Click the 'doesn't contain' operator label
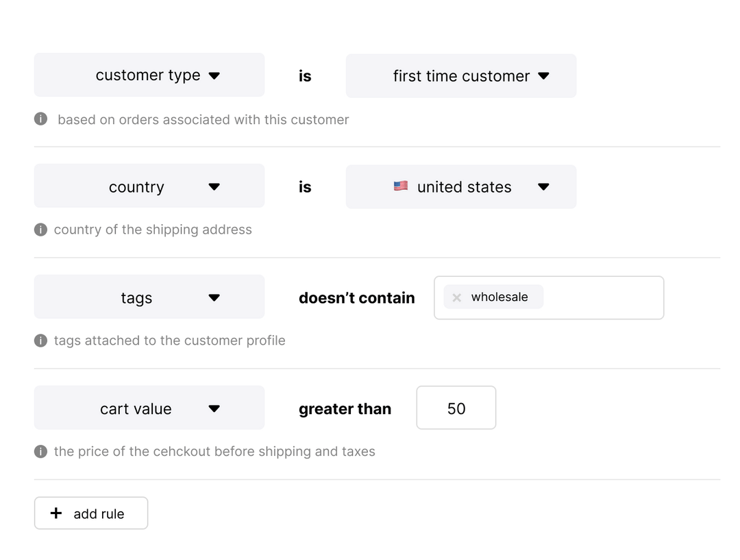This screenshot has height=560, width=740. (x=356, y=297)
